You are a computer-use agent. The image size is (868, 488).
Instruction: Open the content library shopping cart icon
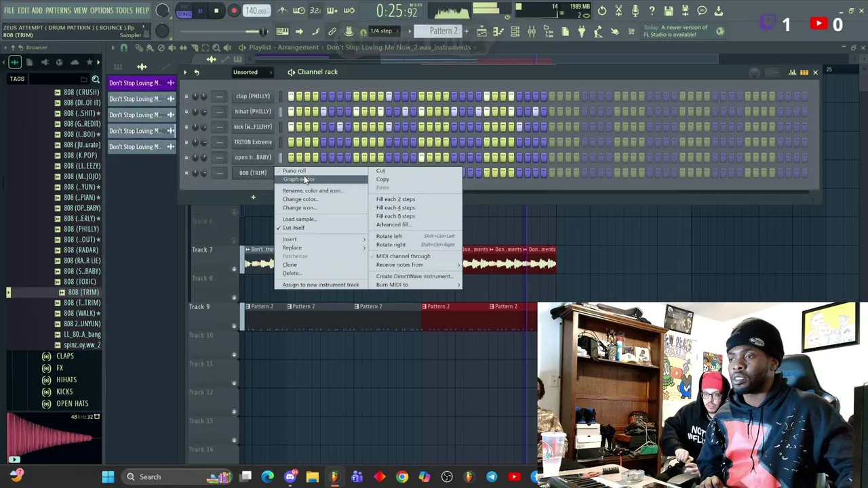point(631,31)
